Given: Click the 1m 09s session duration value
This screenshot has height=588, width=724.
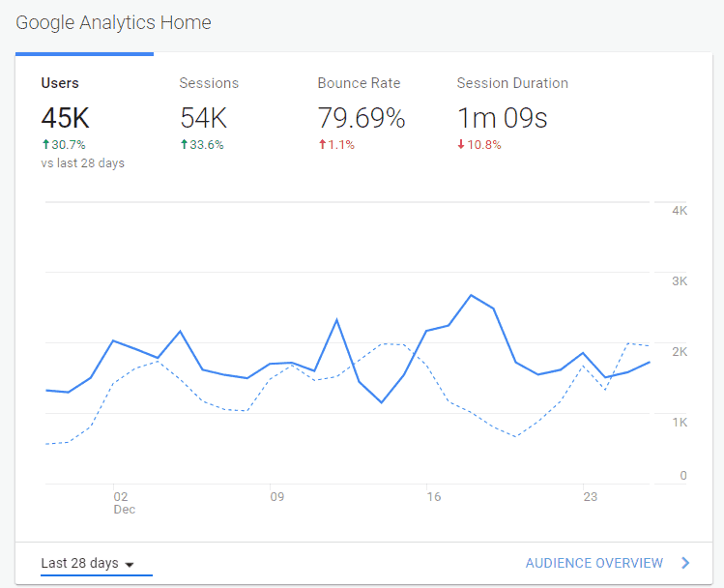Looking at the screenshot, I should coord(502,118).
